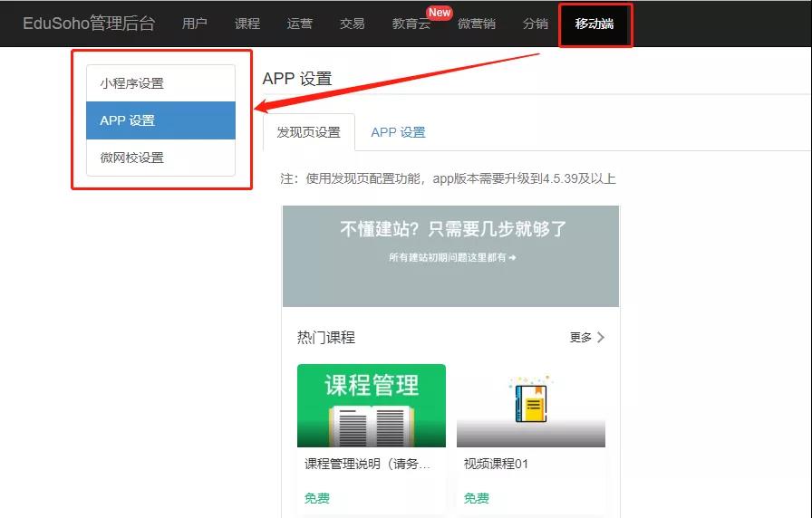Click the EduSoho管理后台 logo
This screenshot has height=518, width=812.
tap(88, 24)
